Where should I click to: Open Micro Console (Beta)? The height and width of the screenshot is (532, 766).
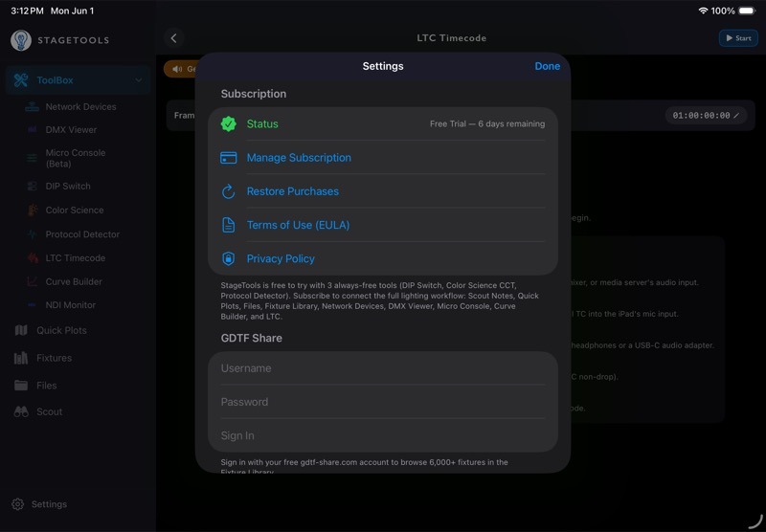[76, 158]
